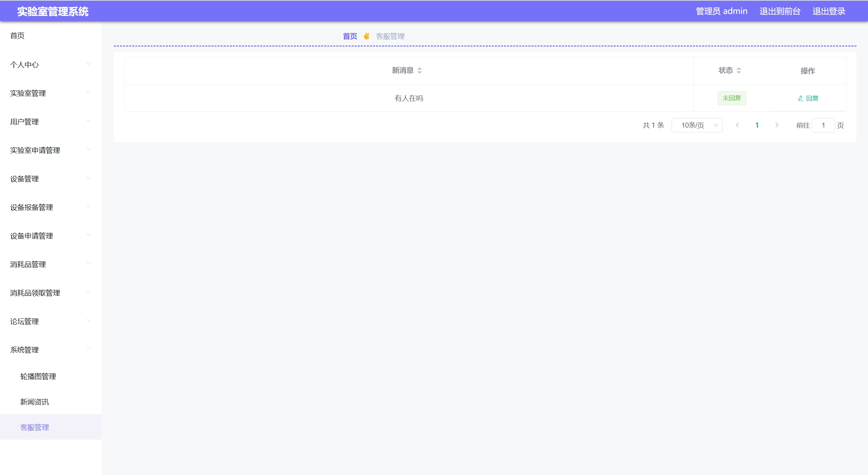Click the 前往 page number input field
This screenshot has height=475, width=868.
pos(823,125)
